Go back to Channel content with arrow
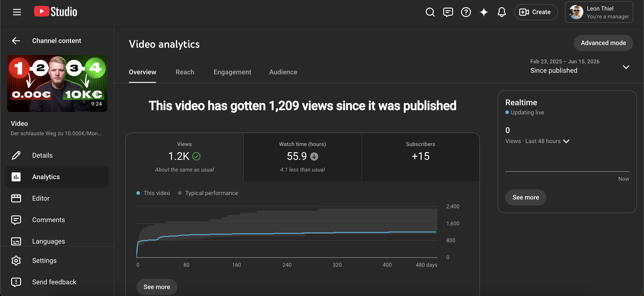This screenshot has width=644, height=296. coord(16,41)
